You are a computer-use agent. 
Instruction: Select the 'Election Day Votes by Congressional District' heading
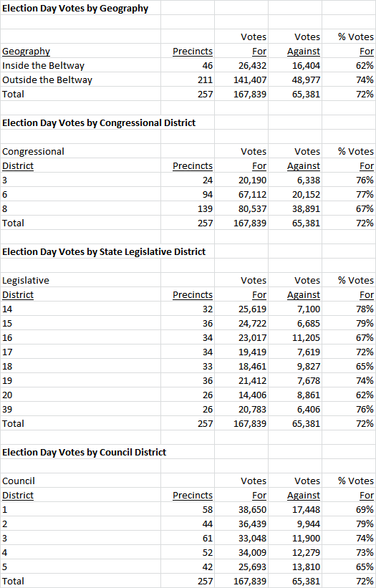click(x=99, y=123)
